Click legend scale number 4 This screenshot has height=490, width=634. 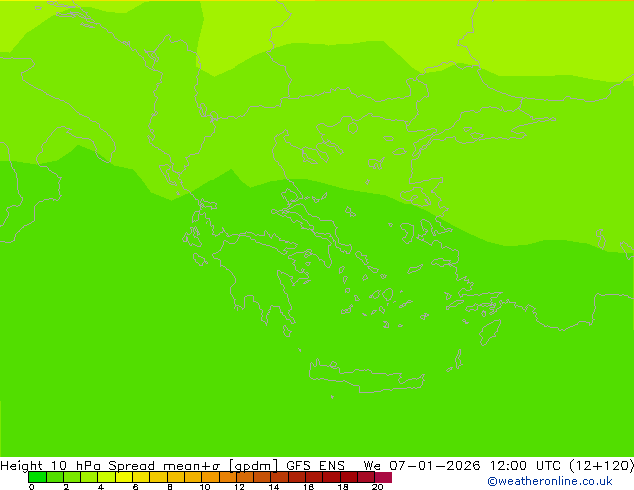(x=101, y=487)
